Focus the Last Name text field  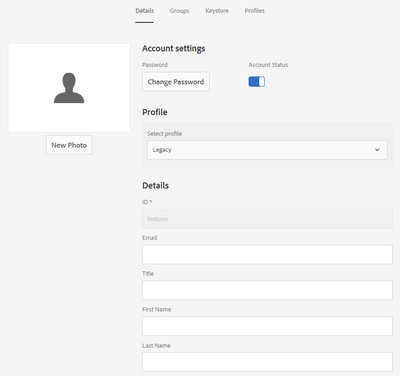(x=267, y=362)
